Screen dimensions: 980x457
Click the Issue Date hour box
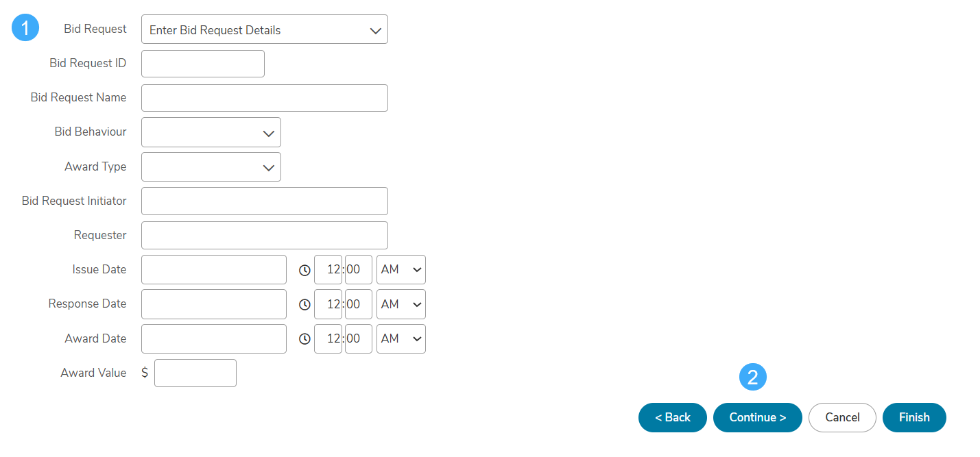pyautogui.click(x=328, y=269)
